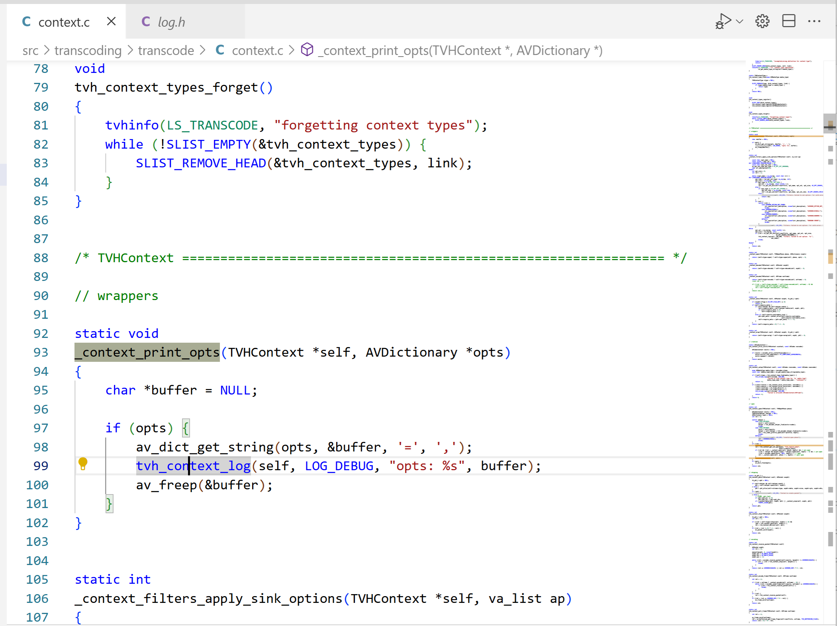This screenshot has height=626, width=840.
Task: Click the C icon on the context.c tab
Action: (x=27, y=22)
